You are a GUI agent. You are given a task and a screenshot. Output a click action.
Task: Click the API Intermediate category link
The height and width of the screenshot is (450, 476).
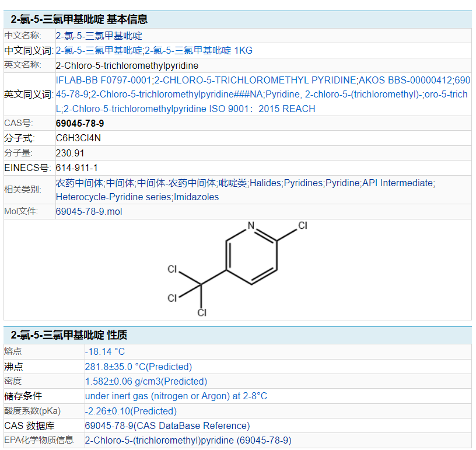(397, 183)
